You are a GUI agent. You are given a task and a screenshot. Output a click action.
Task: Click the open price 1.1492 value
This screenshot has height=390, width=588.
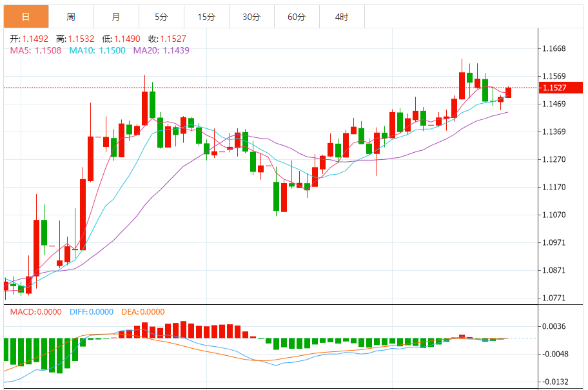(x=35, y=39)
